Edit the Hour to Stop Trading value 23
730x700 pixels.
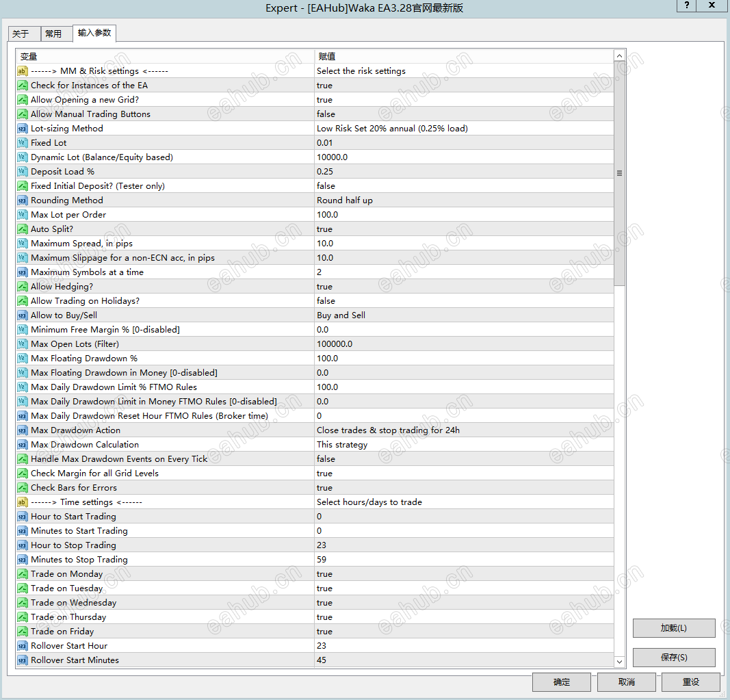tap(464, 545)
